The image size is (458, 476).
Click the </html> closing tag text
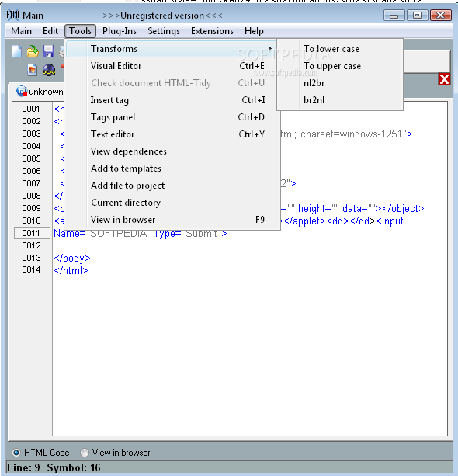pos(71,270)
